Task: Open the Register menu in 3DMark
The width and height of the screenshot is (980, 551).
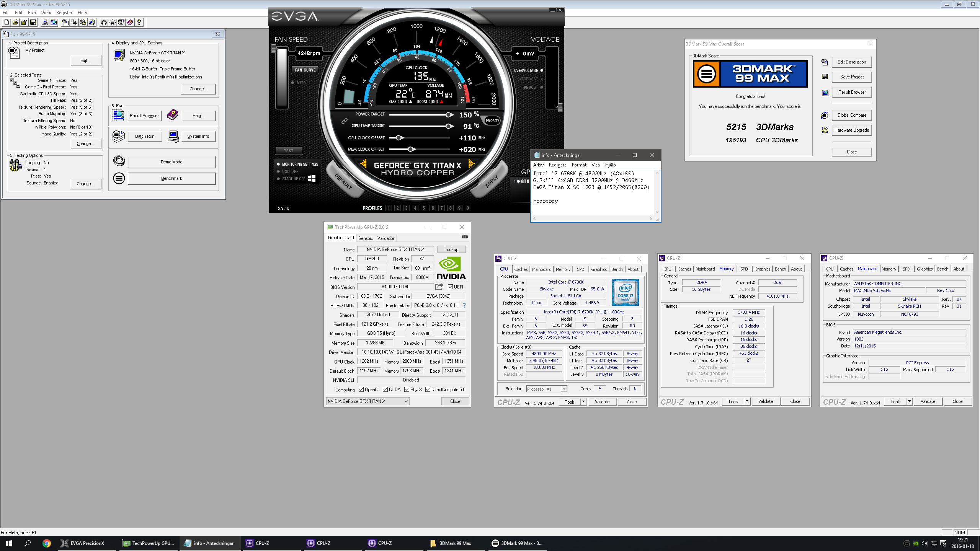Action: click(64, 13)
